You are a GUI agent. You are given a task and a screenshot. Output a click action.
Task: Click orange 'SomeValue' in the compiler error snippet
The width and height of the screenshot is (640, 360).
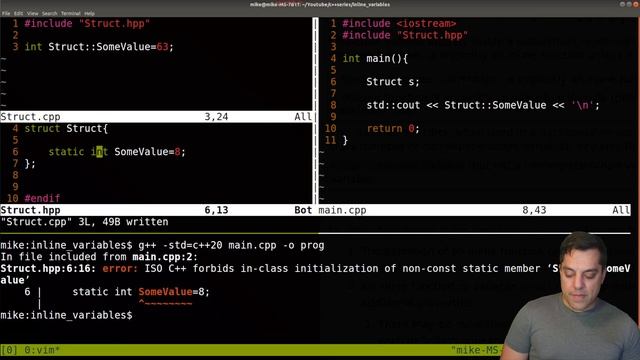pos(165,292)
